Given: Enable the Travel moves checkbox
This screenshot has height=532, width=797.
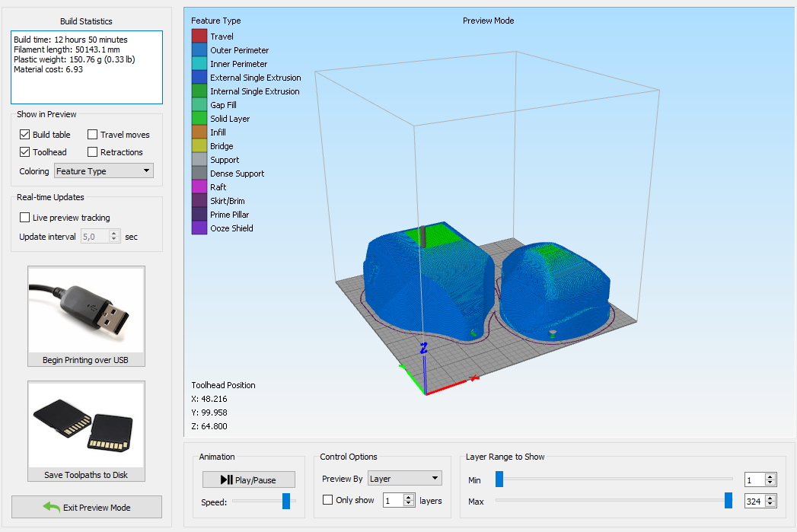Looking at the screenshot, I should tap(93, 135).
